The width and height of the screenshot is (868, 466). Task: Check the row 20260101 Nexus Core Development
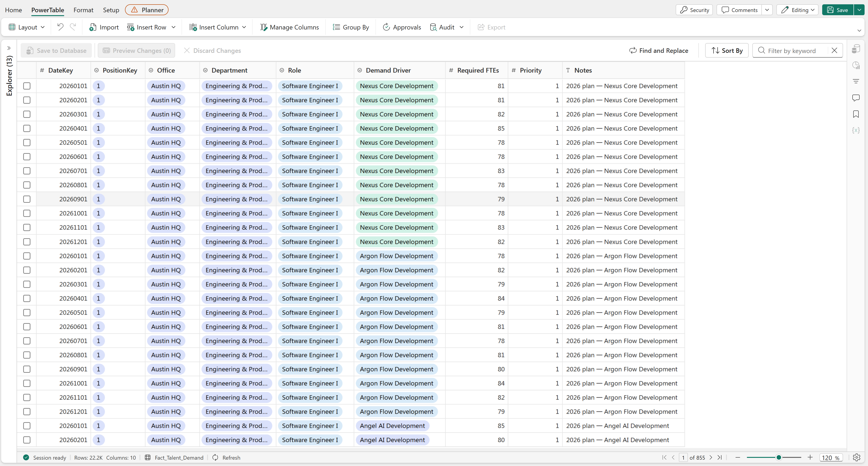(27, 86)
